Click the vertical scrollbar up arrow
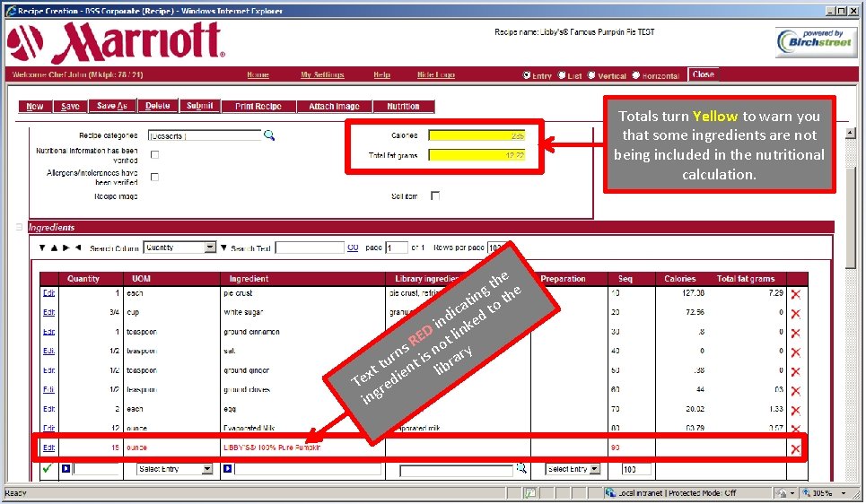Image resolution: width=866 pixels, height=504 pixels. pyautogui.click(x=851, y=133)
